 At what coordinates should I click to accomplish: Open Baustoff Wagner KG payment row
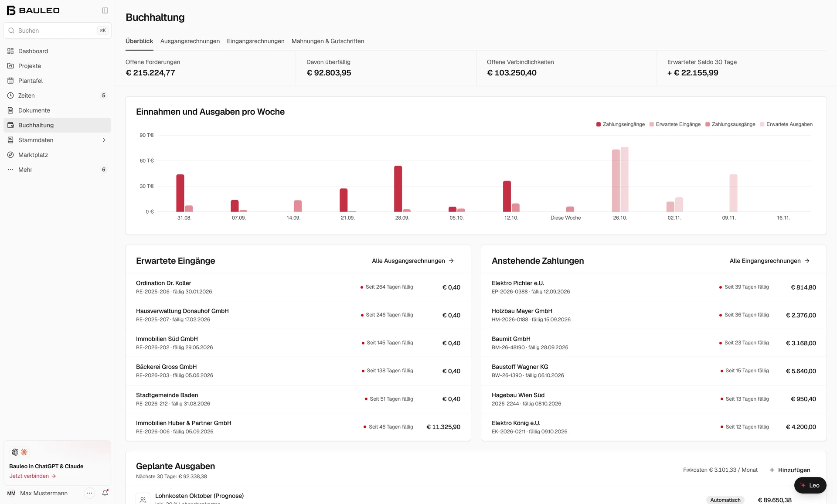pyautogui.click(x=654, y=371)
